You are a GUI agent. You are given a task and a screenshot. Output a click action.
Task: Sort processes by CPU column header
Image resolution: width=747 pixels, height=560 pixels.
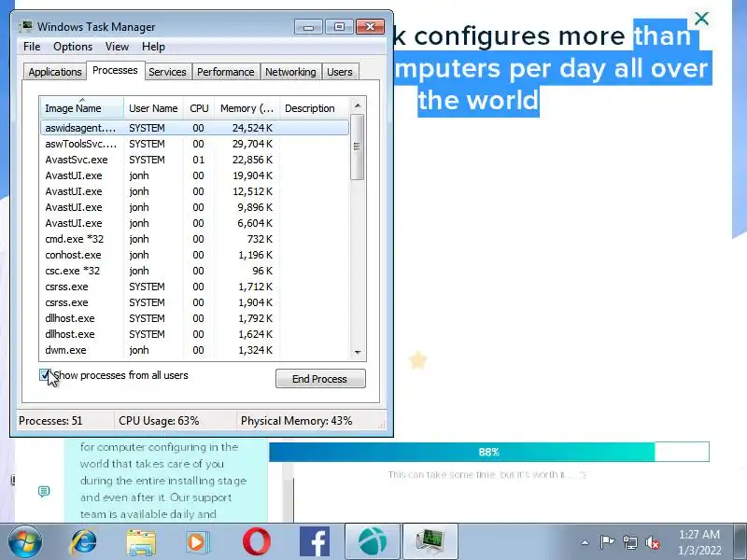tap(199, 108)
